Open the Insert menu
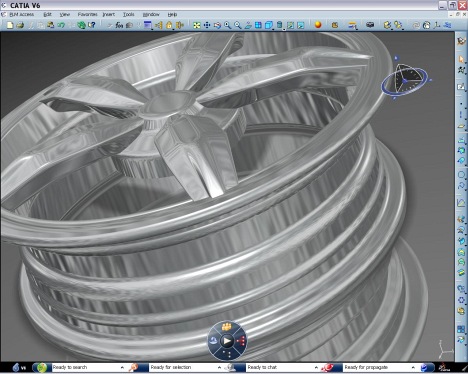The width and height of the screenshot is (468, 374). tap(109, 14)
